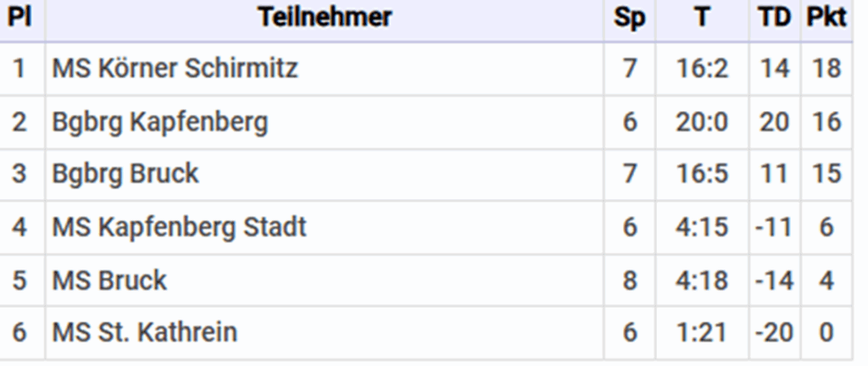Image resolution: width=868 pixels, height=366 pixels.
Task: Select the Bgbrg Bruck team name
Action: click(x=125, y=174)
